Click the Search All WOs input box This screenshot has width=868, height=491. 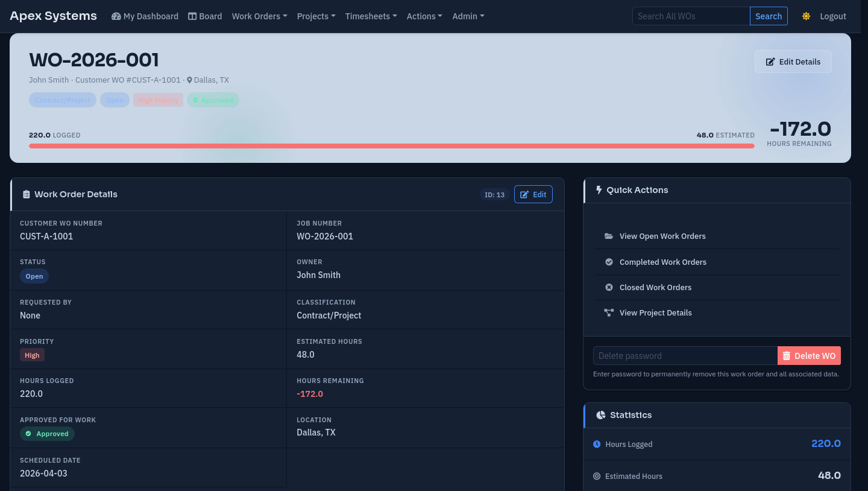coord(691,16)
